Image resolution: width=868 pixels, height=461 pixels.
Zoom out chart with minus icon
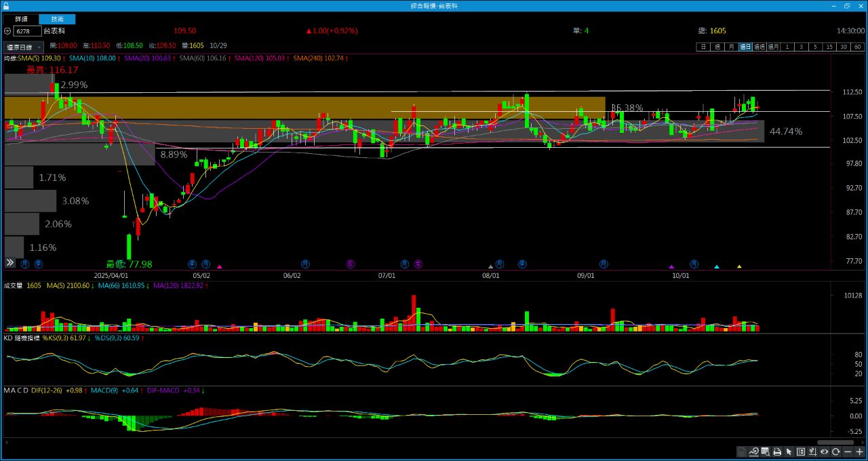[848, 452]
